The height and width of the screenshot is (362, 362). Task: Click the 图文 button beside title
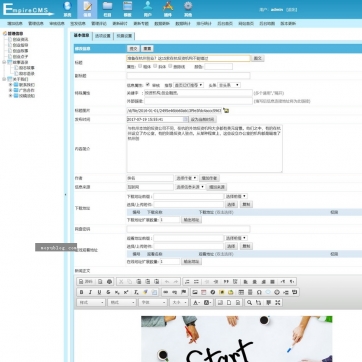tap(257, 58)
